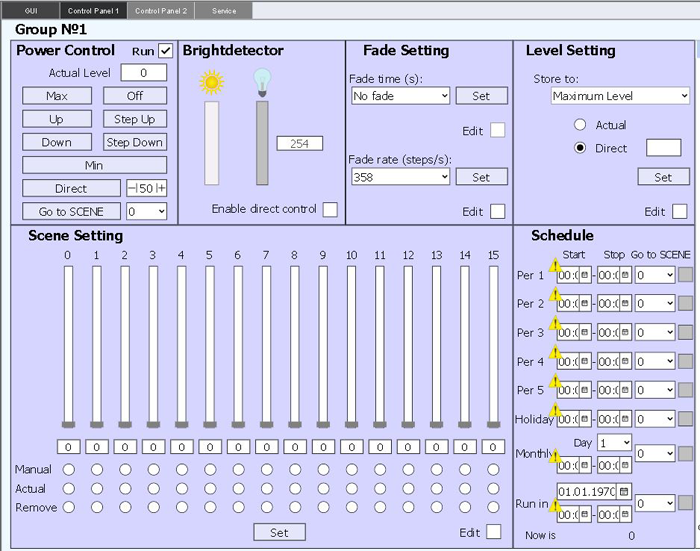
Task: Click the sun icon in Brightdetector
Action: coord(211,83)
